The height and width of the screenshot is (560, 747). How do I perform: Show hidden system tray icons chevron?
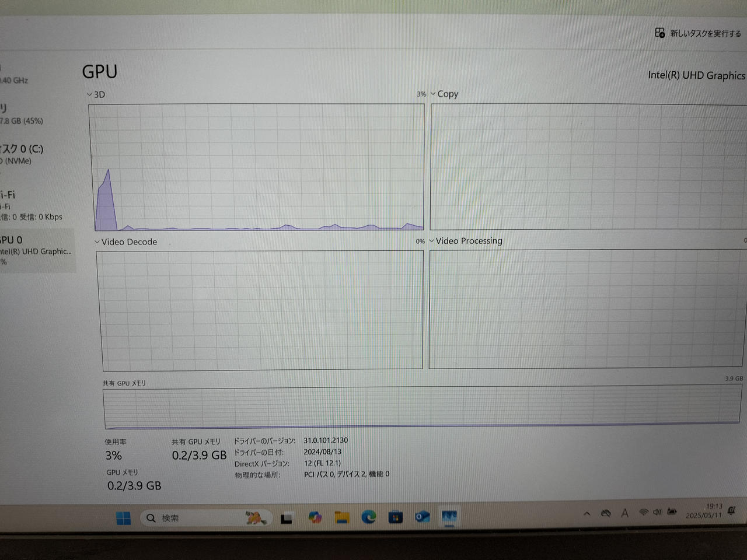tap(587, 513)
